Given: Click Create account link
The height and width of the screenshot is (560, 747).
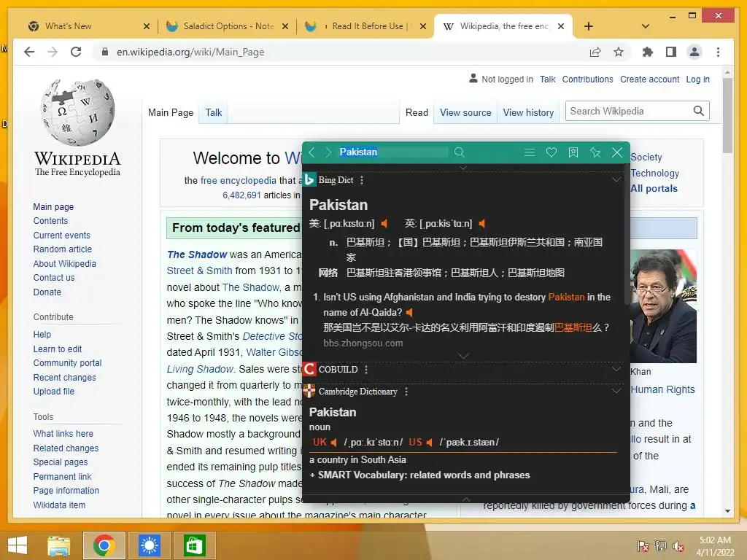Looking at the screenshot, I should [650, 79].
